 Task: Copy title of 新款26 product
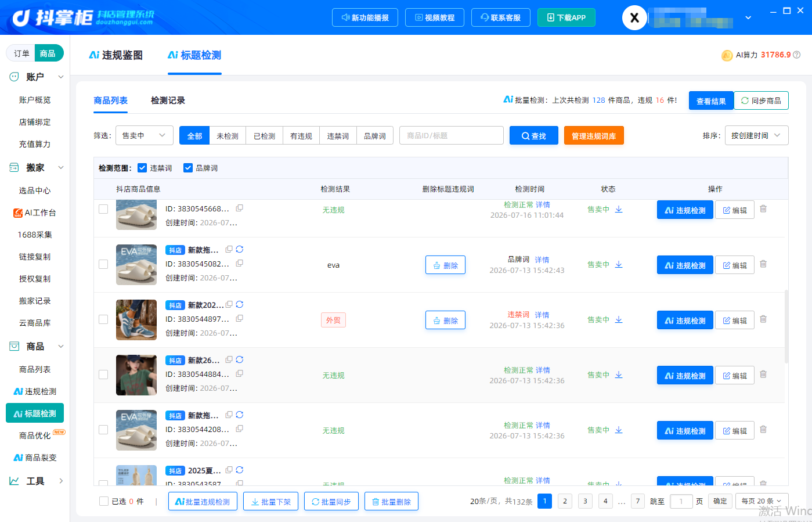(229, 359)
